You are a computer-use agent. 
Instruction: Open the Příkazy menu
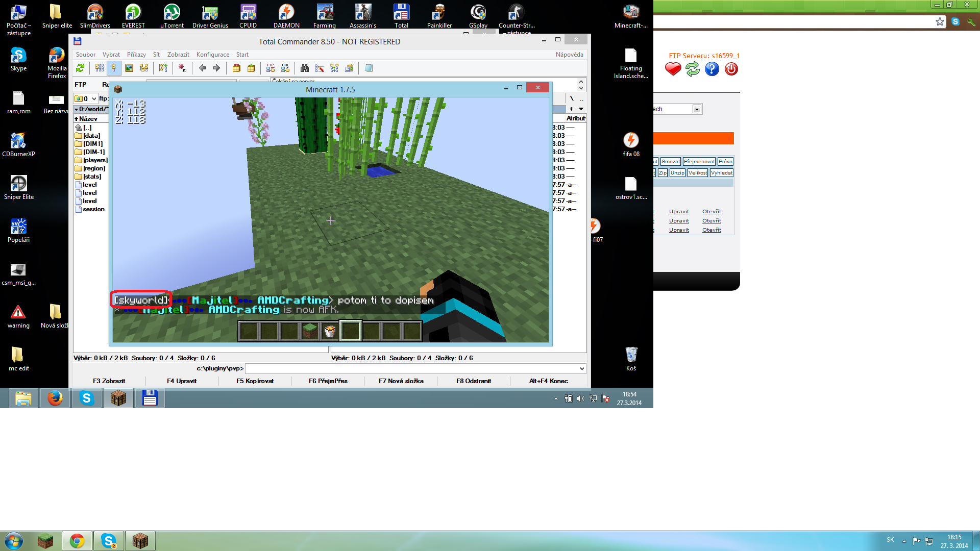[x=136, y=55]
